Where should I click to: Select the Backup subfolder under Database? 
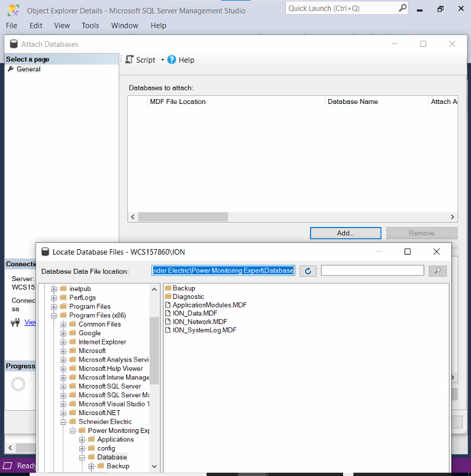coord(118,466)
